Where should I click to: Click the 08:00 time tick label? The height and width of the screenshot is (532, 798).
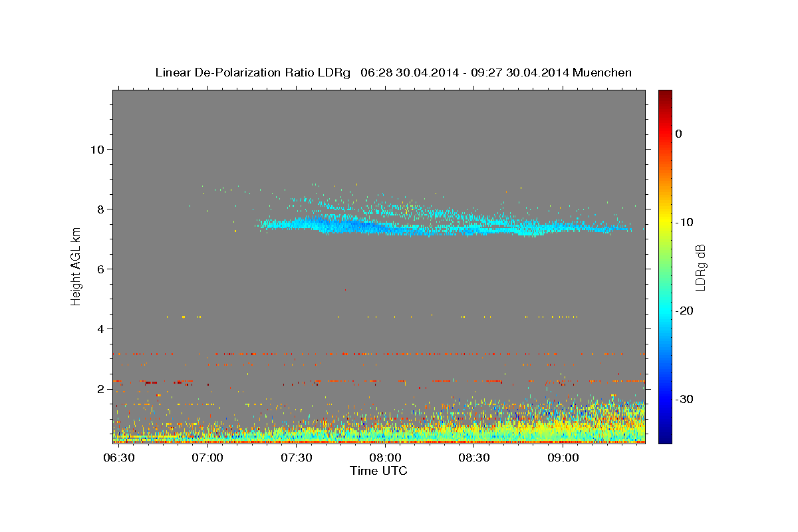[385, 458]
